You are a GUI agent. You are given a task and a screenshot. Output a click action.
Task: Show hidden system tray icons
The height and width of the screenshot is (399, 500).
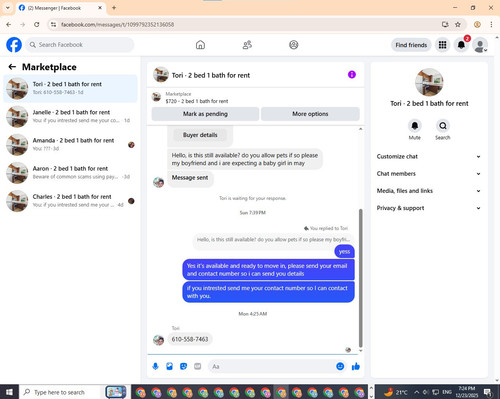tap(417, 392)
